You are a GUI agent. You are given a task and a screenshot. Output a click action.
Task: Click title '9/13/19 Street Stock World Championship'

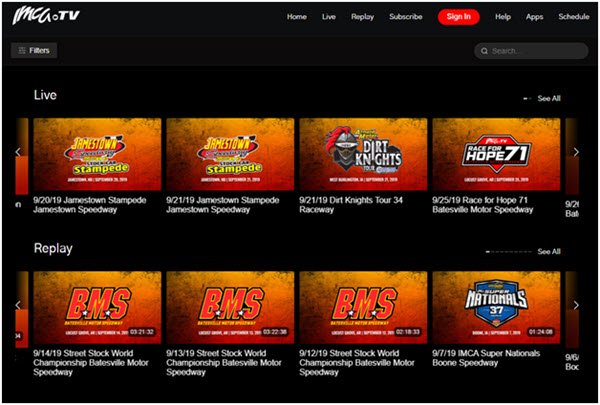pos(224,363)
